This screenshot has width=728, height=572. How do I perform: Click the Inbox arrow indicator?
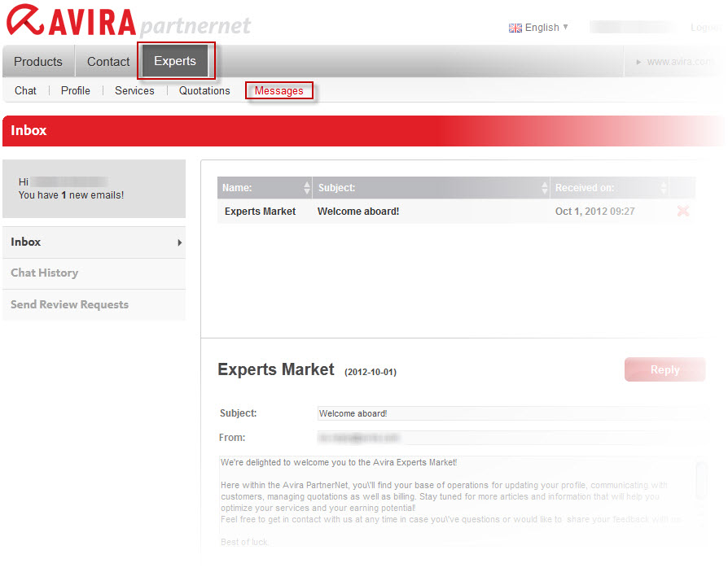[x=180, y=242]
